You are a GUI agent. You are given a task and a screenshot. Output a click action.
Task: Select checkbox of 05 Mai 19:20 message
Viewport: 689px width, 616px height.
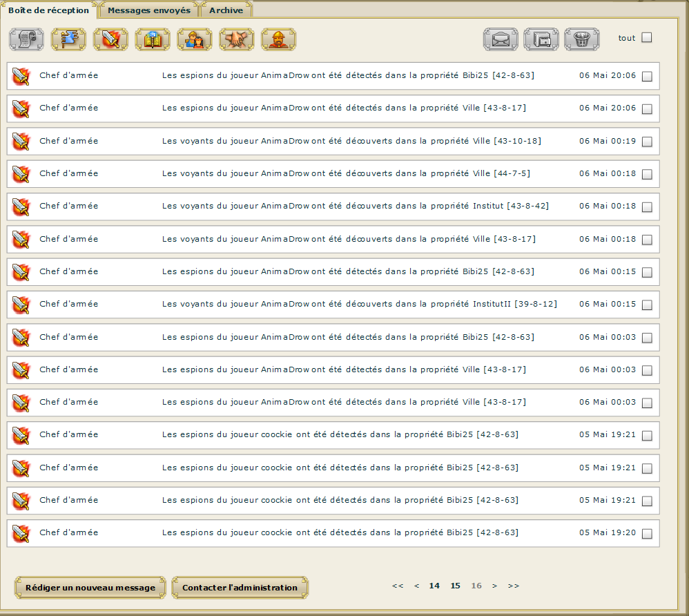tap(647, 534)
